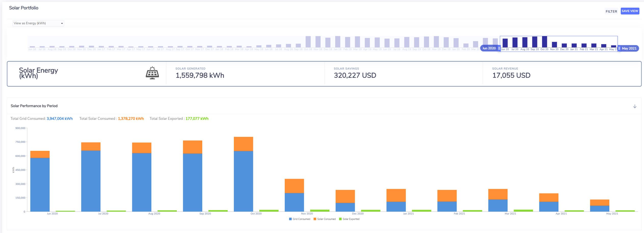Grab the Jun 2020 range start handle
This screenshot has height=233, width=644.
tap(499, 48)
